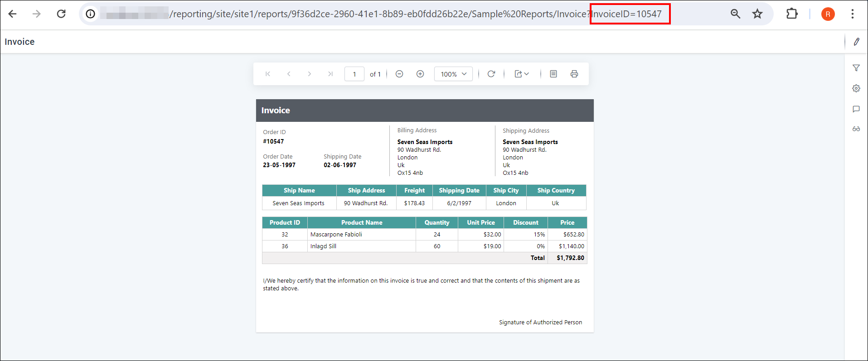The height and width of the screenshot is (361, 868).
Task: Open the comments panel icon
Action: pyautogui.click(x=856, y=109)
